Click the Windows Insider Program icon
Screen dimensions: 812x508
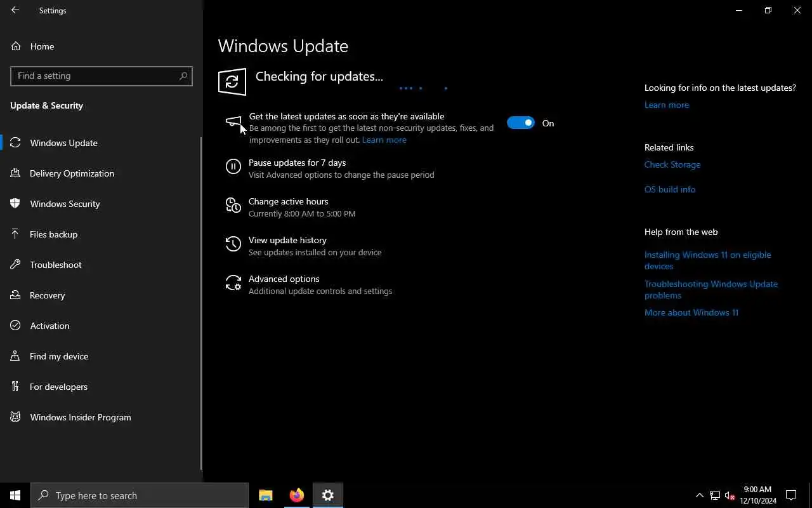tap(15, 417)
